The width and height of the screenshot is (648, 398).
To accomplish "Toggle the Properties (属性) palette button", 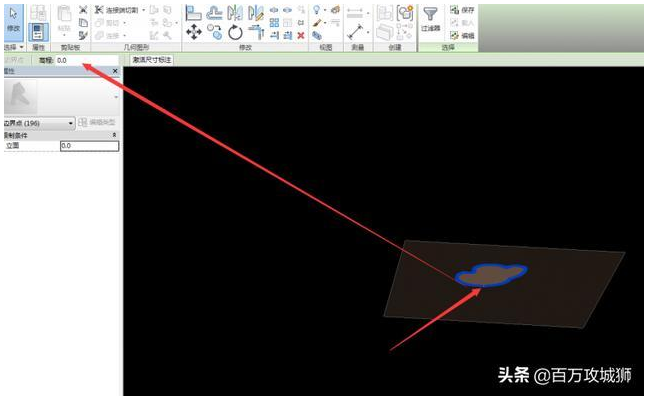I will point(38,32).
